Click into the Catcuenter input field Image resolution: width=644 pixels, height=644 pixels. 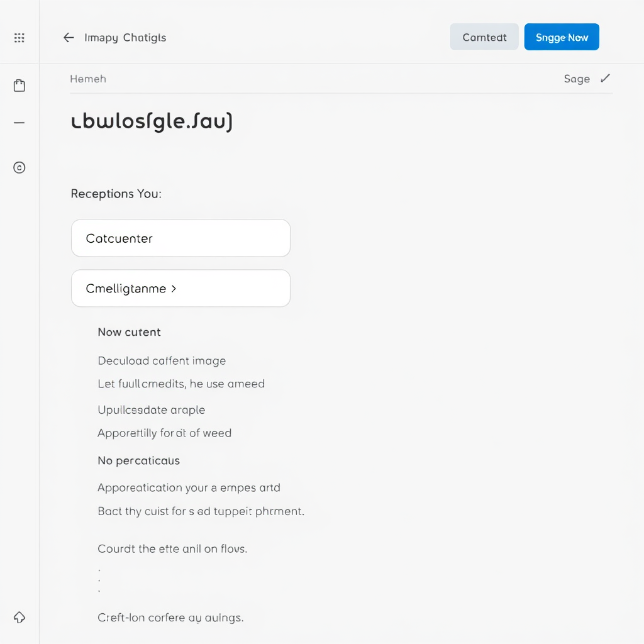(x=180, y=238)
